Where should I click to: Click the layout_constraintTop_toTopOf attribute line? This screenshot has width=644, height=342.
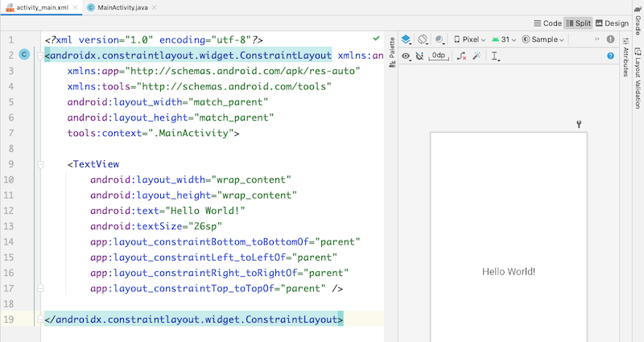point(217,289)
